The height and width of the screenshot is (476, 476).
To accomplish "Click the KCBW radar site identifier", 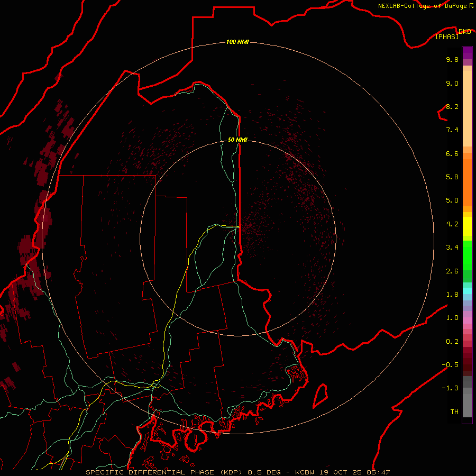I will 305,472.
